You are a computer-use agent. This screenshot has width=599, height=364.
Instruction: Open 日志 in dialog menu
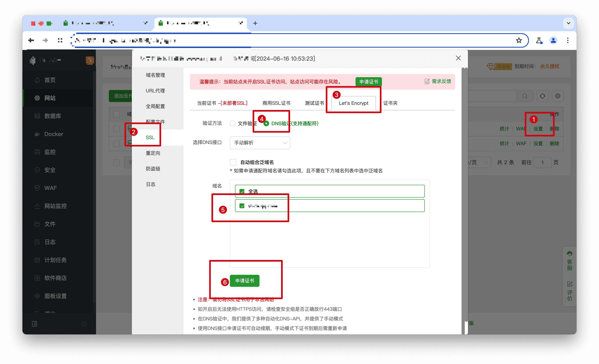coord(150,184)
